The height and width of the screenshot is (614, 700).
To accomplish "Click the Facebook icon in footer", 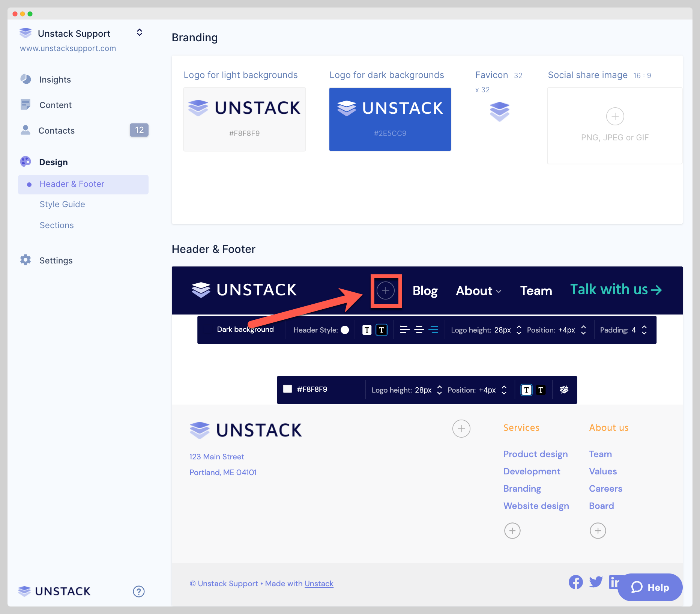I will (575, 582).
